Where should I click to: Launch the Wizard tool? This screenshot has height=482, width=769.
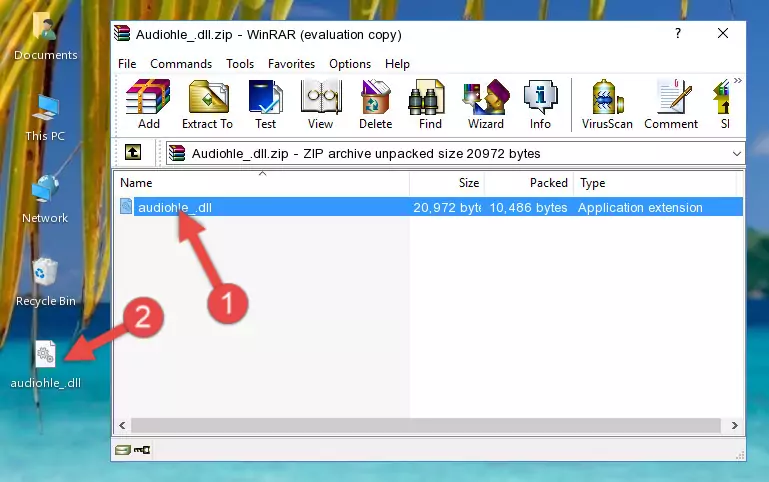click(x=486, y=104)
